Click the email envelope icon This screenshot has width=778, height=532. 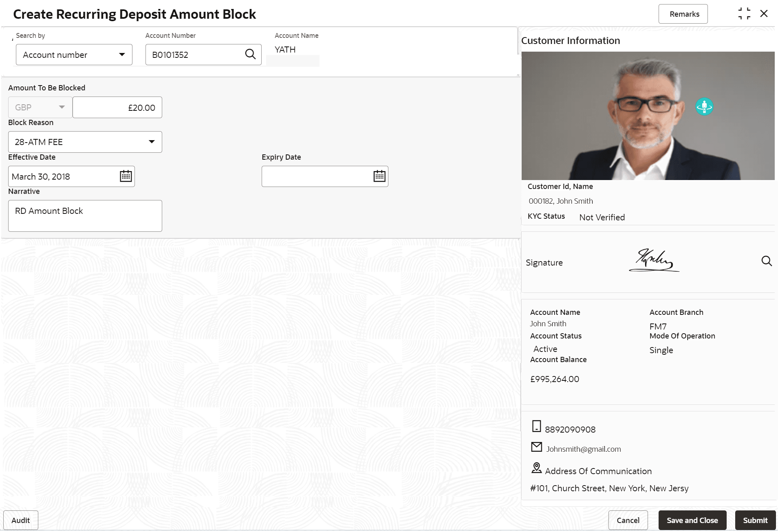pyautogui.click(x=537, y=447)
